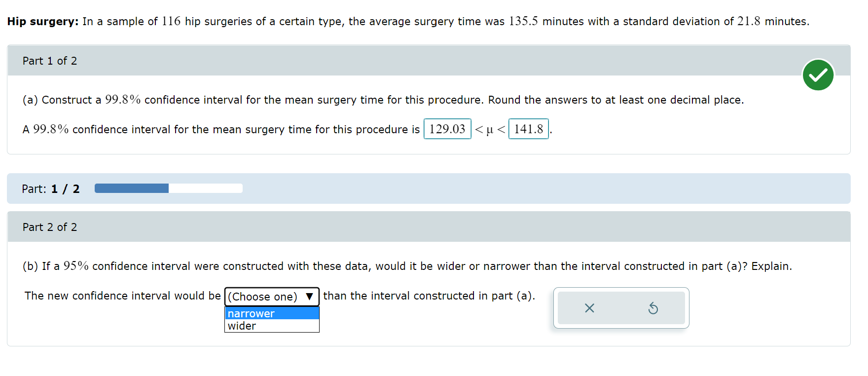Click the Part: 1 / 2 progress bar

168,188
